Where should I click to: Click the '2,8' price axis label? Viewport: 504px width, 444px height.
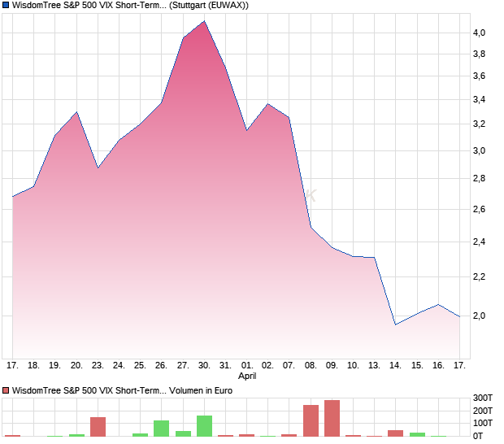(479, 178)
